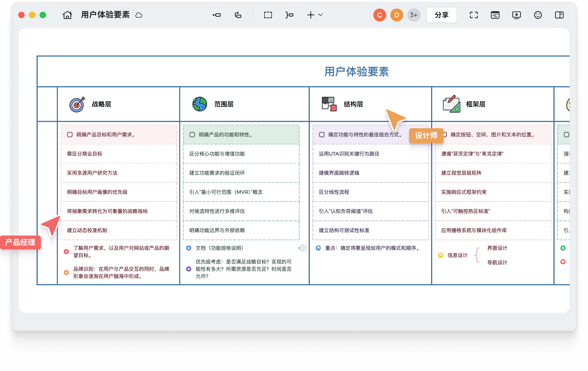
Task: Click the 分享 share button
Action: pos(442,15)
